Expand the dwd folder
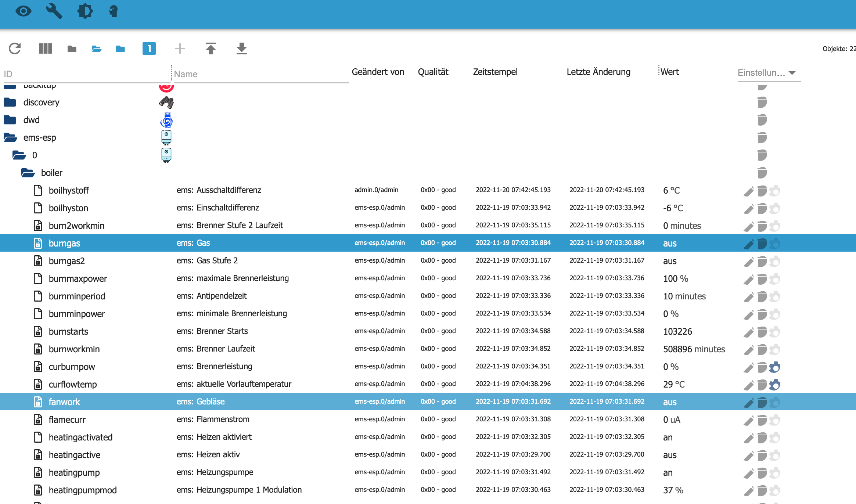This screenshot has height=504, width=856. 10,120
